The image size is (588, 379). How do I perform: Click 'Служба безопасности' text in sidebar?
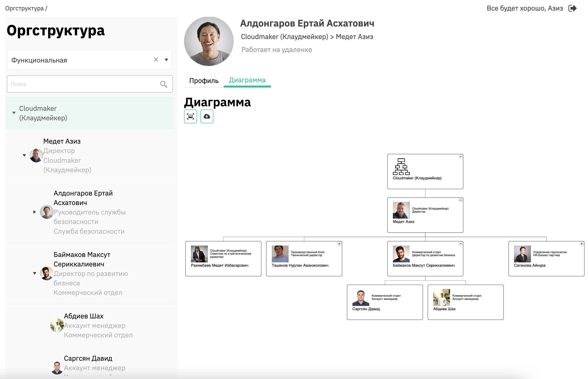click(89, 231)
